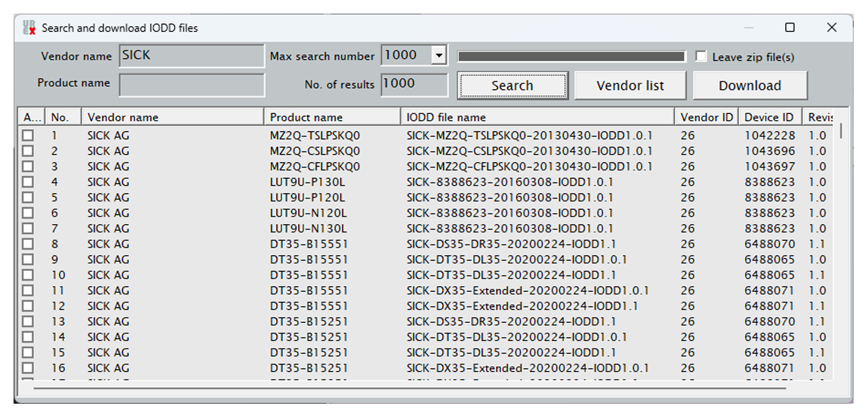Image resolution: width=868 pixels, height=415 pixels.
Task: Maximize the Search and download IODD files window
Action: click(790, 28)
